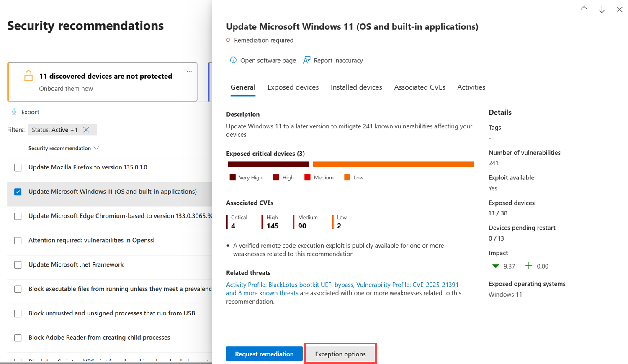Check the Update Mozilla Firefox checkbox
628x364 pixels.
[18, 168]
